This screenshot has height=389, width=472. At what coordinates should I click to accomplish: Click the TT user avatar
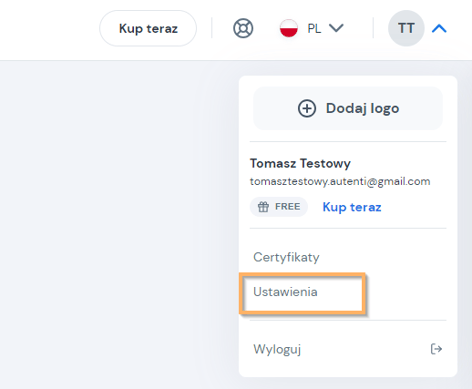coord(406,28)
